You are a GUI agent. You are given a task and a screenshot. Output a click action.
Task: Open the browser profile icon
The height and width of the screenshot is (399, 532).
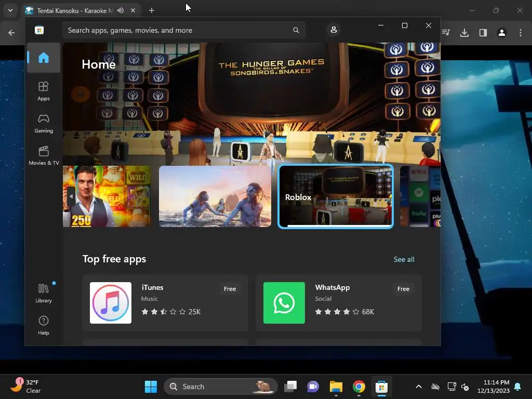point(502,33)
